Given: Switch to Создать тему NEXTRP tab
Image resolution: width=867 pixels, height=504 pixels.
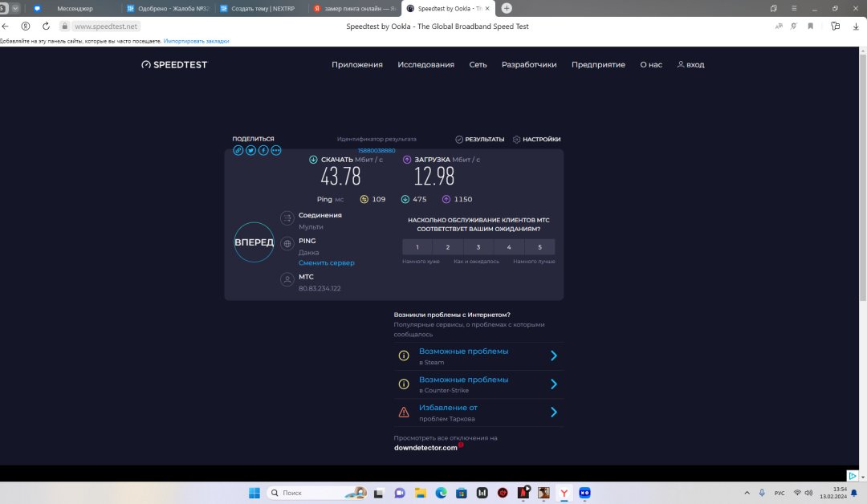Looking at the screenshot, I should [263, 8].
